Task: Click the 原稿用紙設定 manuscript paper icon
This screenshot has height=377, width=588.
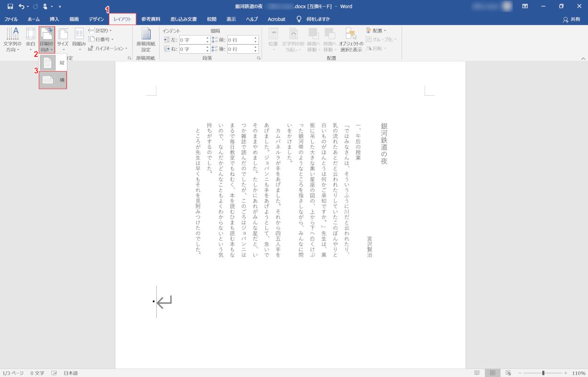Action: (146, 40)
